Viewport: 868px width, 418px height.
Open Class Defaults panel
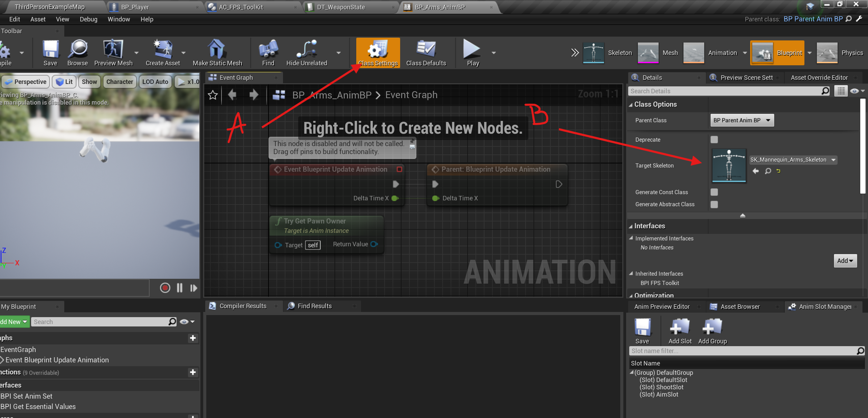tap(426, 53)
